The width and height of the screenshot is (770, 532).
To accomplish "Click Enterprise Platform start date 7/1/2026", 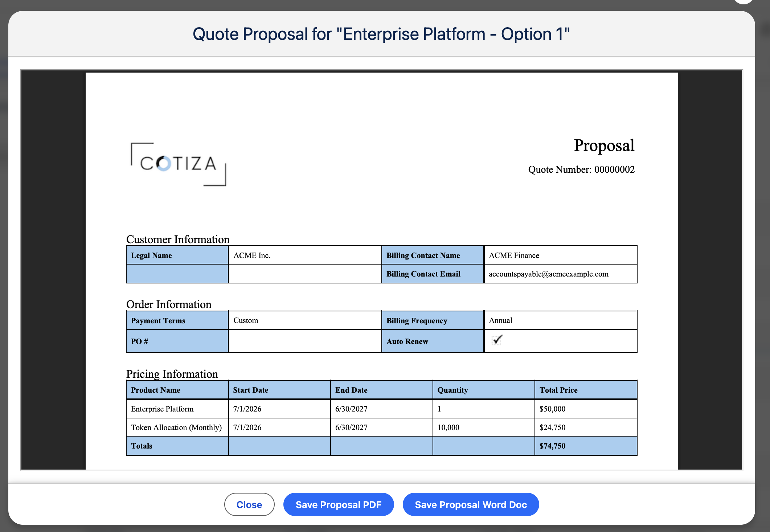I will point(247,409).
